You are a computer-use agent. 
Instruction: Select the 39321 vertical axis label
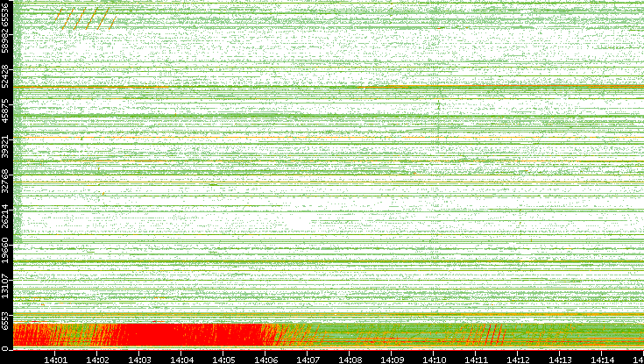pyautogui.click(x=5, y=146)
